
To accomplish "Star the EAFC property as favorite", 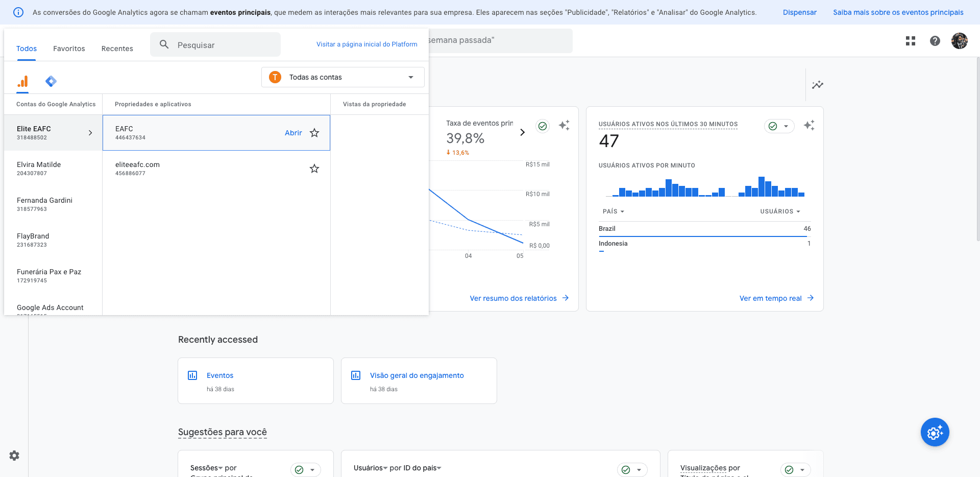I will [x=314, y=133].
